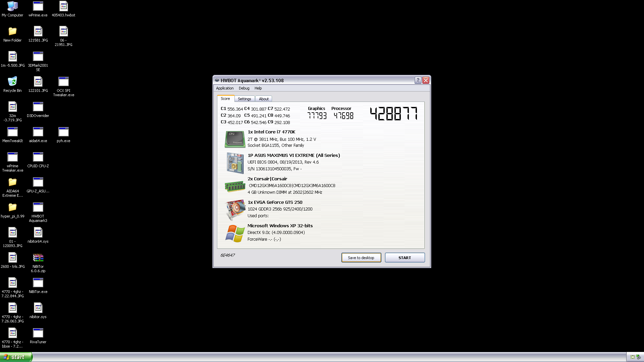The height and width of the screenshot is (362, 644).
Task: Open the Debug menu
Action: pos(244,88)
